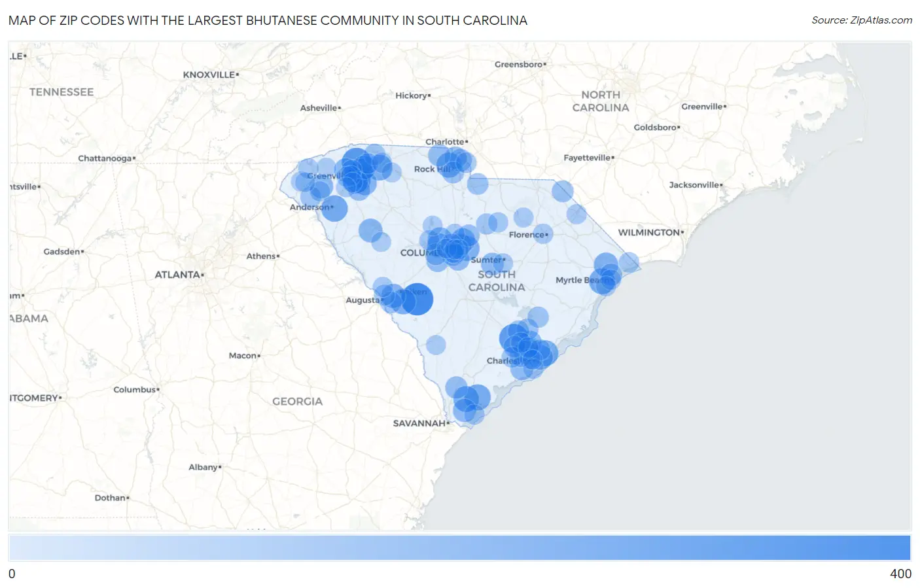Image resolution: width=920 pixels, height=588 pixels.
Task: Click the NORTH CAROLINA state label
Action: [601, 101]
